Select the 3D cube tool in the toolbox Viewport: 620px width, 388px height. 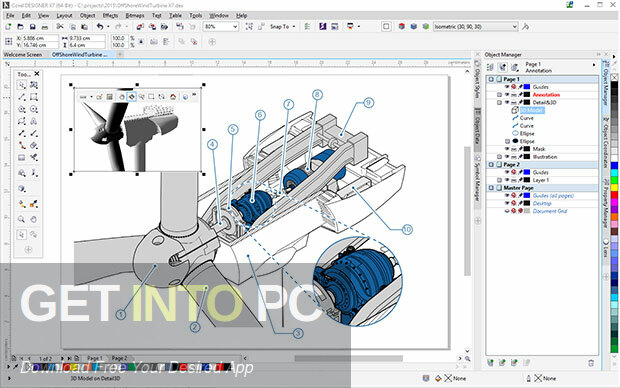(22, 189)
